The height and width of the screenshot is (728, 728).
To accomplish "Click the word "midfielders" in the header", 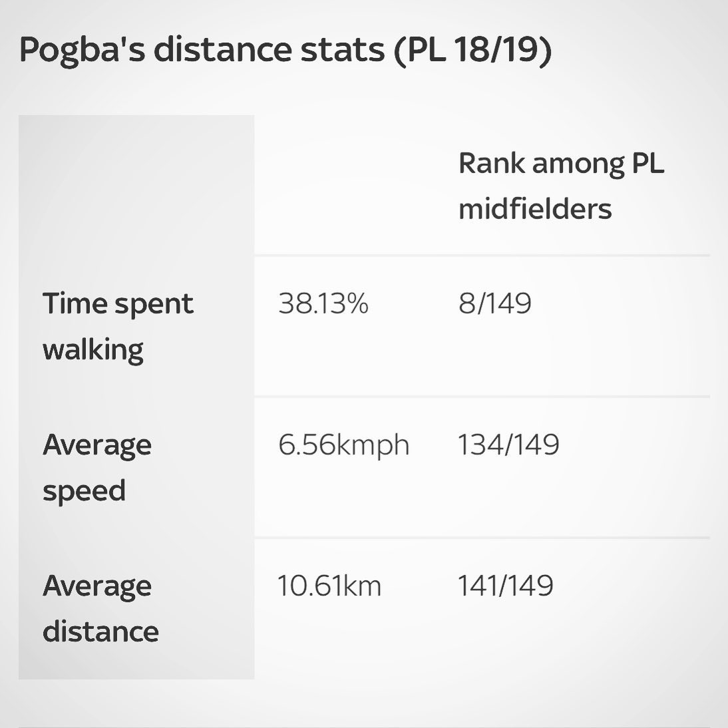I will click(x=535, y=209).
